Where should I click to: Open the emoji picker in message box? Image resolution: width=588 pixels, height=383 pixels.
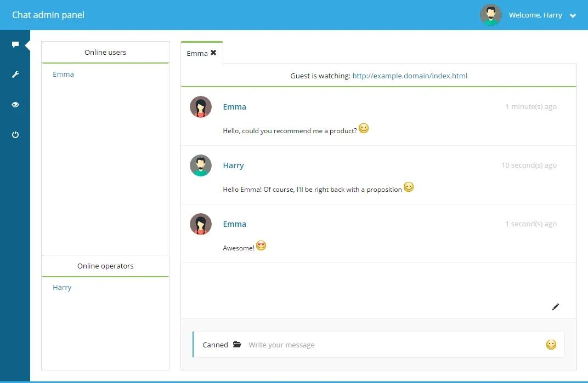pos(551,345)
